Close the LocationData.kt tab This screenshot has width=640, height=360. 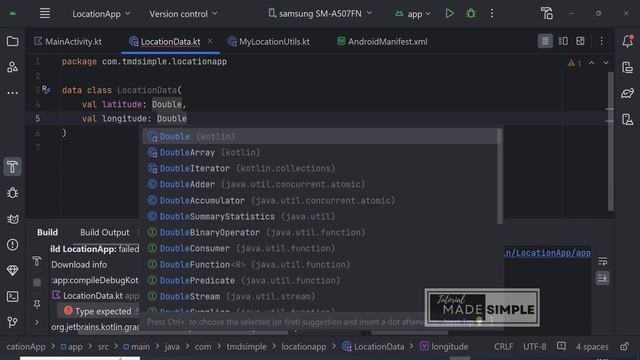pos(210,41)
